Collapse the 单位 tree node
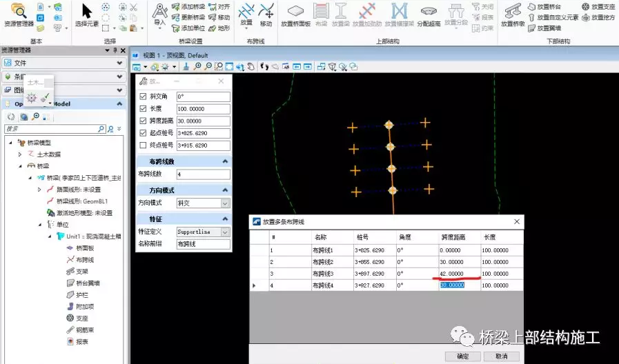The width and height of the screenshot is (619, 364). pos(40,225)
